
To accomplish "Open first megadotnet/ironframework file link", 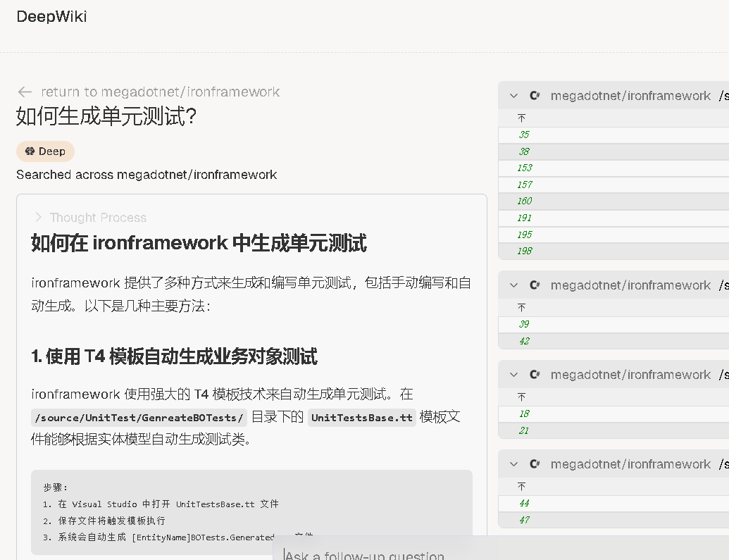I will point(630,96).
